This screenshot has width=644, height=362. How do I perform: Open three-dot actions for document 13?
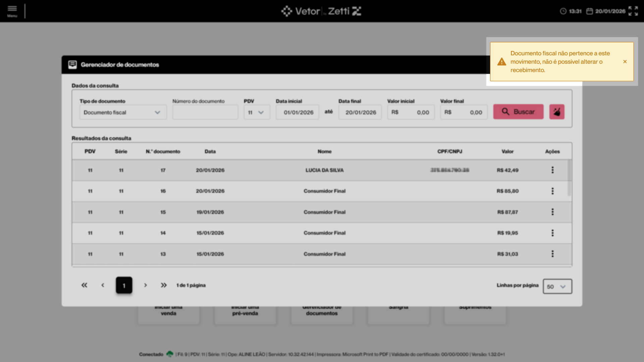(552, 254)
